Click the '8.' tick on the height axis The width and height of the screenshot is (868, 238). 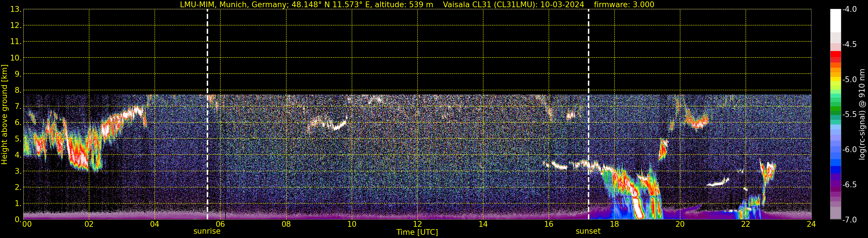[18, 90]
